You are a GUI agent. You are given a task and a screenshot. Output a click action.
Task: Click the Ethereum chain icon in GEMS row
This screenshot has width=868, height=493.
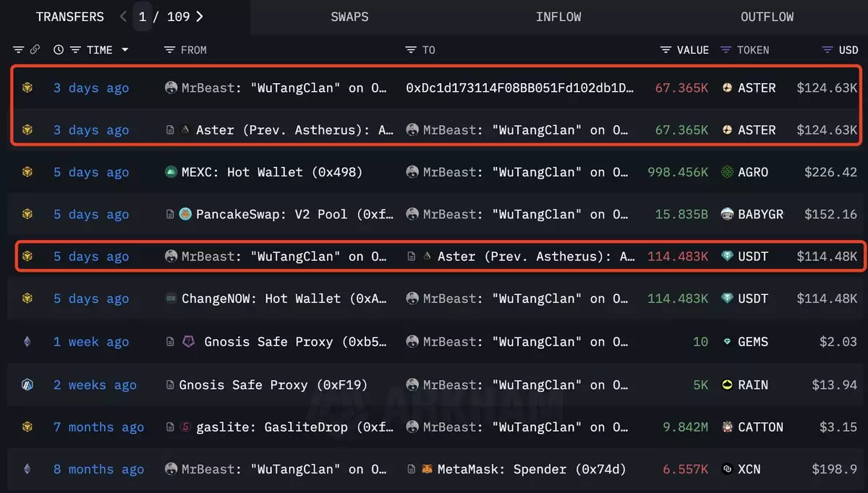point(27,342)
